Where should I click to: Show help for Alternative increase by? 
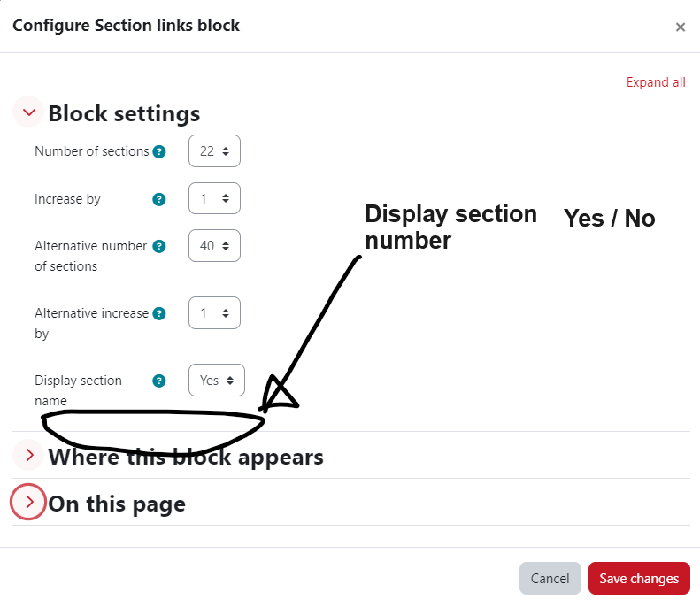pos(159,314)
